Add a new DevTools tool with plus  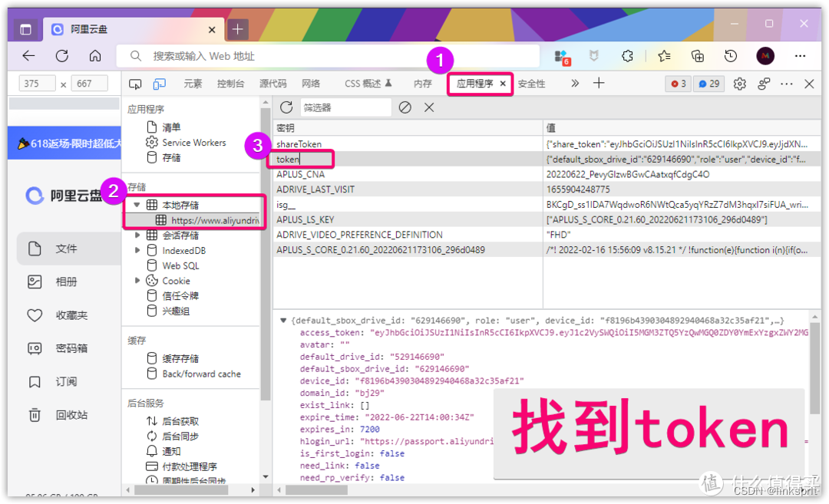[599, 83]
